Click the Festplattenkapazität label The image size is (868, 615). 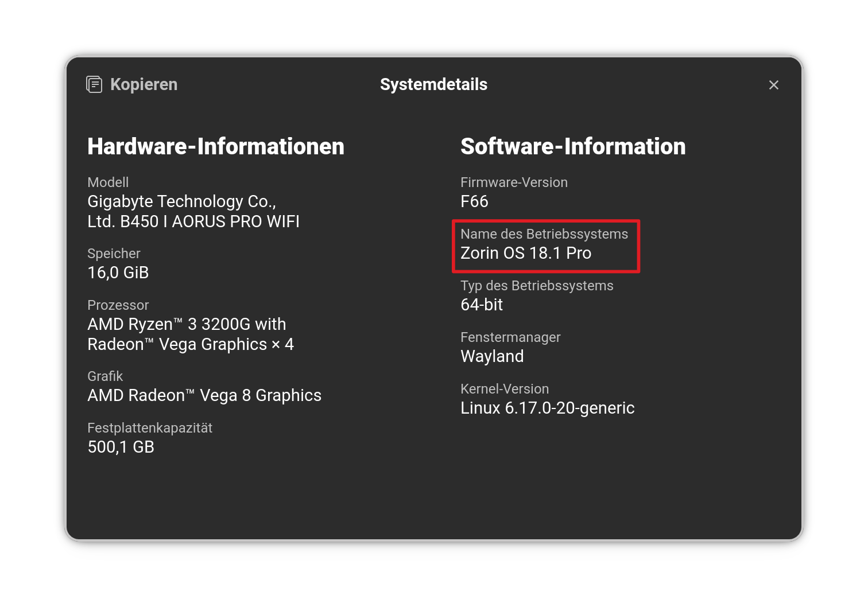point(150,428)
